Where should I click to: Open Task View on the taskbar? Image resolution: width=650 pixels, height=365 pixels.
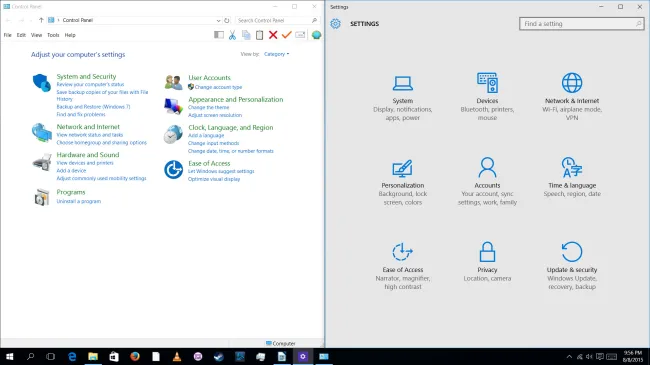click(51, 357)
